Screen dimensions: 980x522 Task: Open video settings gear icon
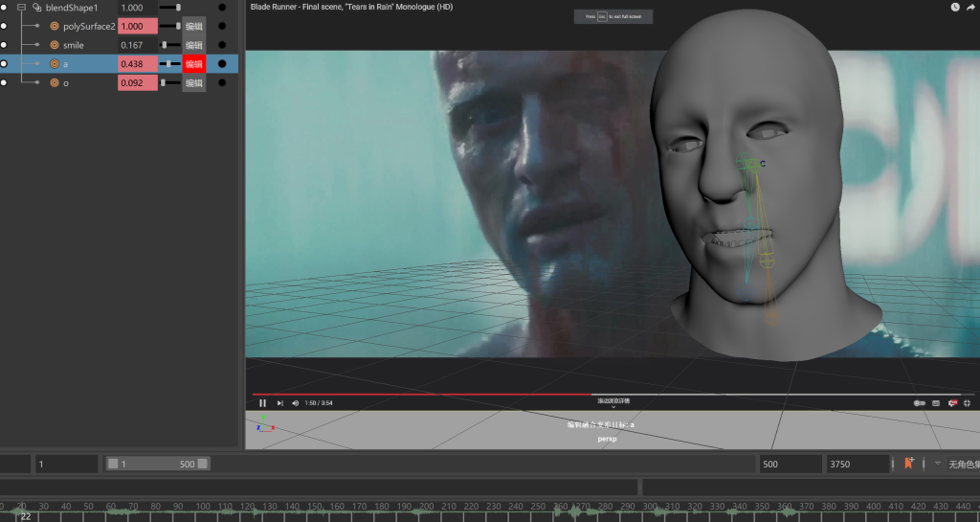pyautogui.click(x=952, y=403)
